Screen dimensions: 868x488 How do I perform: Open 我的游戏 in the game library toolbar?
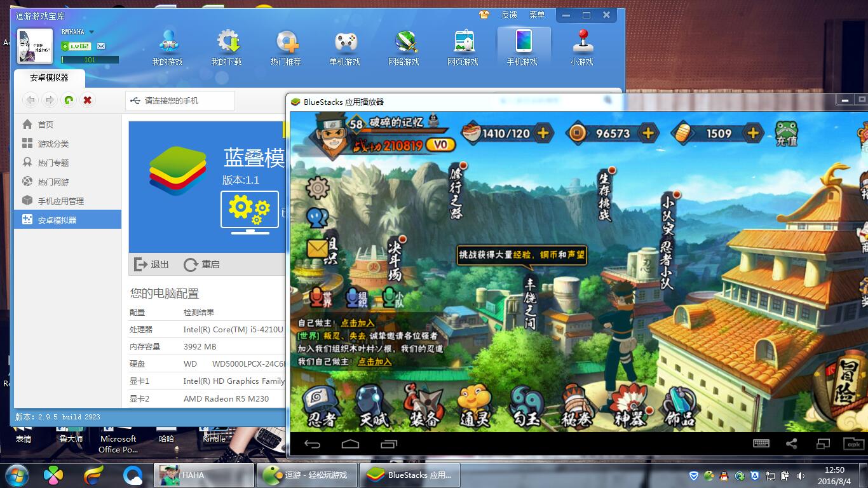(x=167, y=48)
